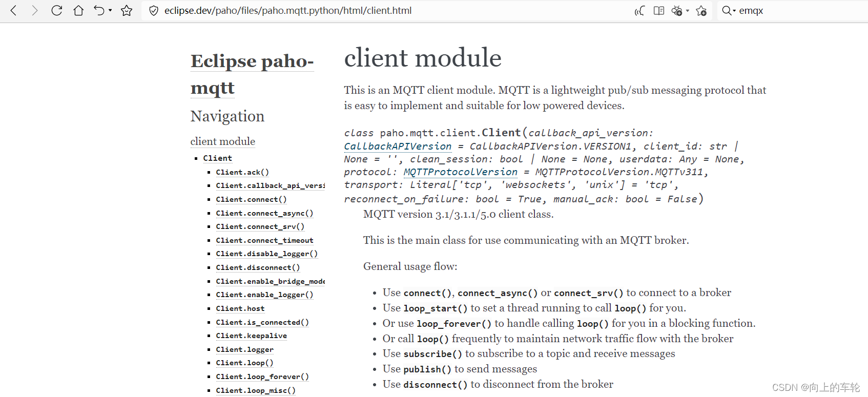868x397 pixels.
Task: Open Client.connect_async() sidebar link
Action: (264, 213)
